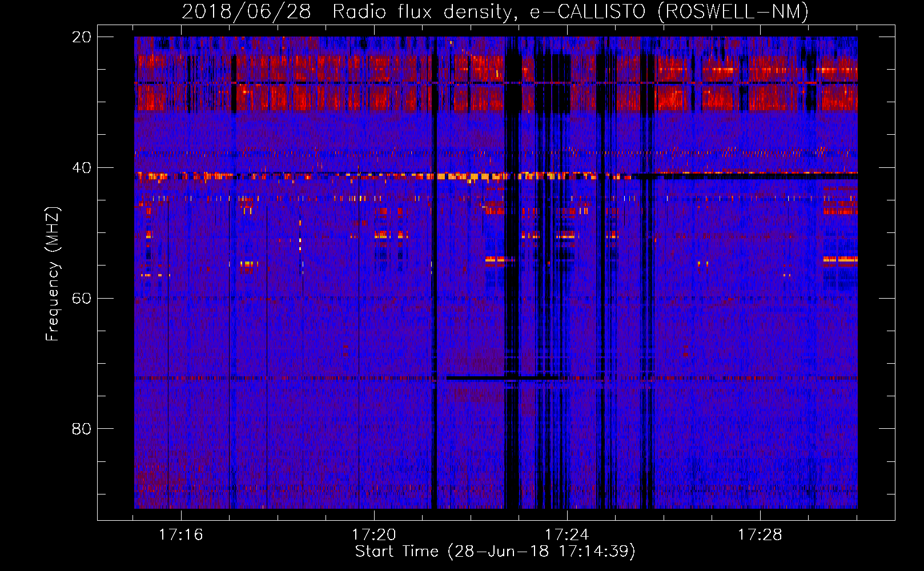Click frequency axis label '40'
The image size is (924, 571).
pyautogui.click(x=82, y=168)
